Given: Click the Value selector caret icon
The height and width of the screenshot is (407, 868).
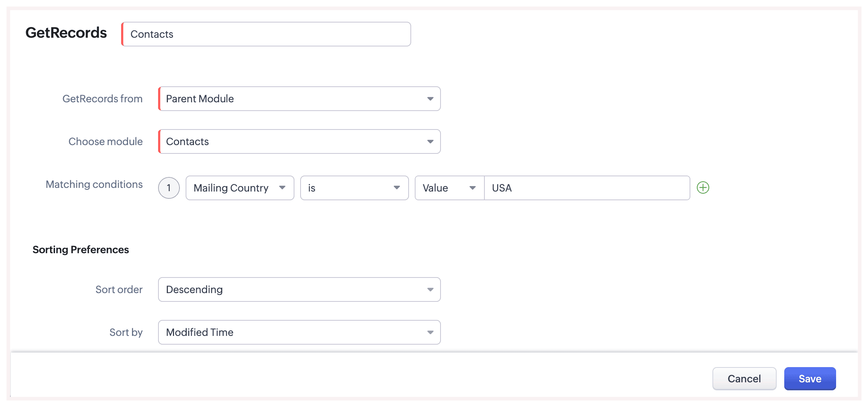Looking at the screenshot, I should coord(472,188).
